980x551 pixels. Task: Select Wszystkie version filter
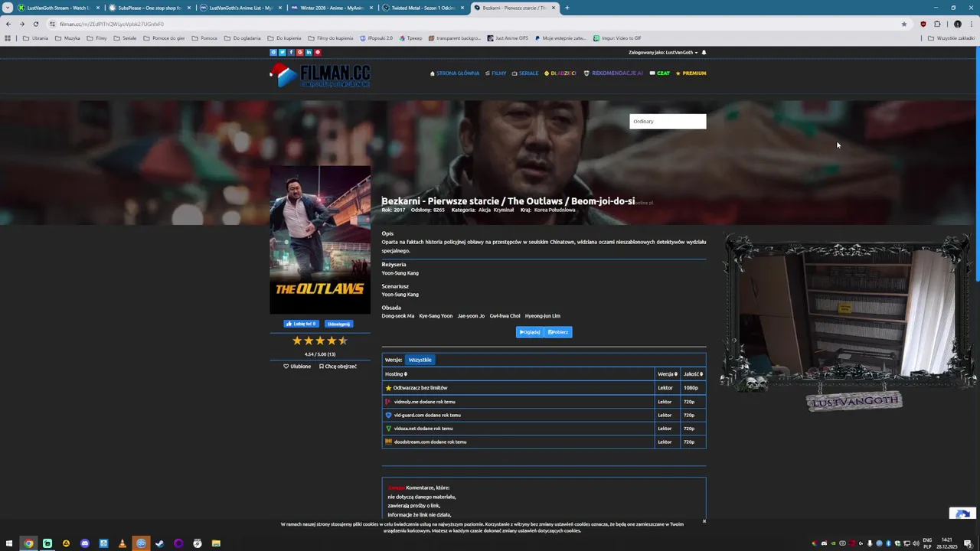coord(420,360)
